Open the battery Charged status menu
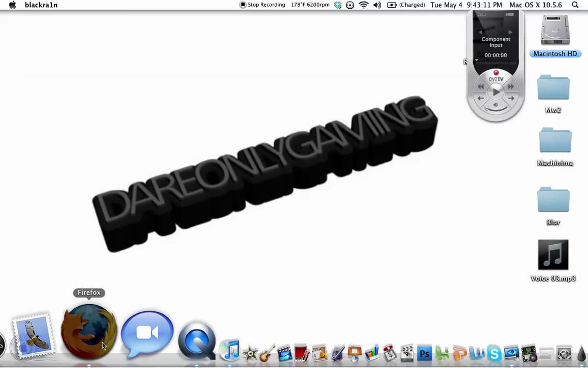 coord(406,5)
